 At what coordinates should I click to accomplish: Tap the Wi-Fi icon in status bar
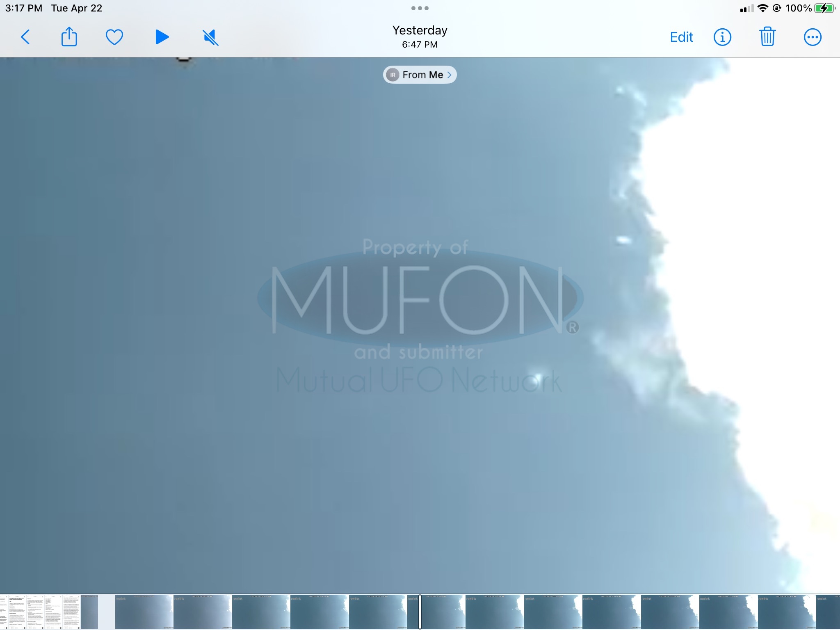[762, 8]
